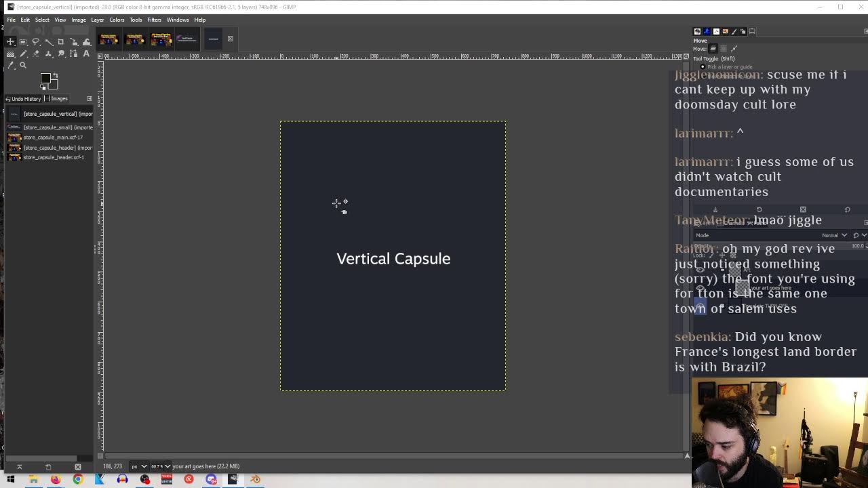The height and width of the screenshot is (488, 868).
Task: Open the File menu
Action: coord(12,20)
